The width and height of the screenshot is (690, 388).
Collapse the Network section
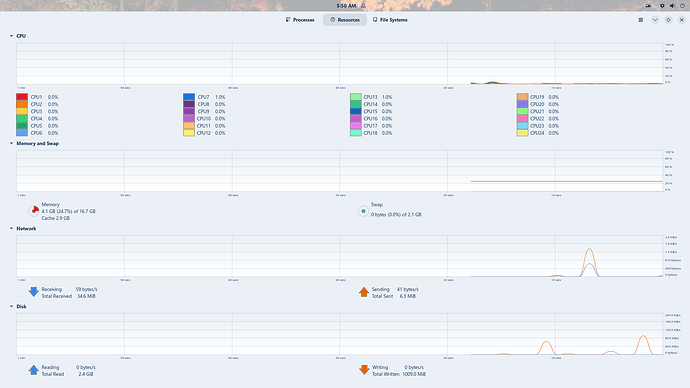click(11, 229)
